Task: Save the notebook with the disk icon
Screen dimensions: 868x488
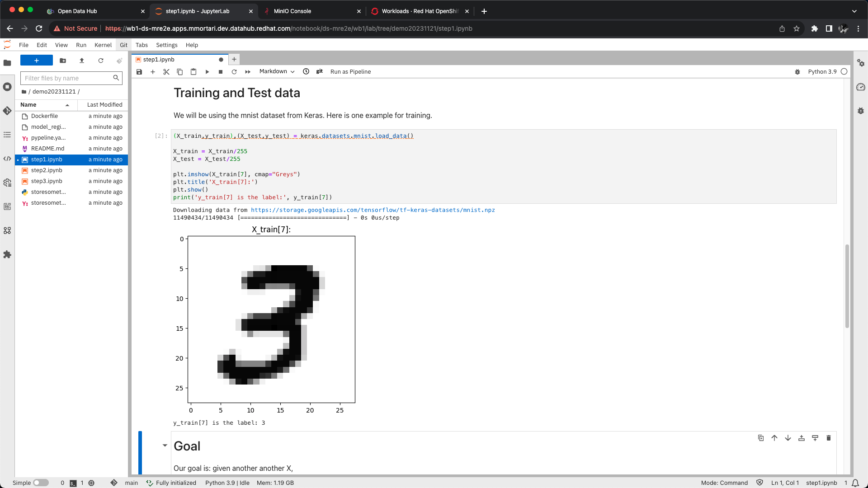Action: coord(139,72)
